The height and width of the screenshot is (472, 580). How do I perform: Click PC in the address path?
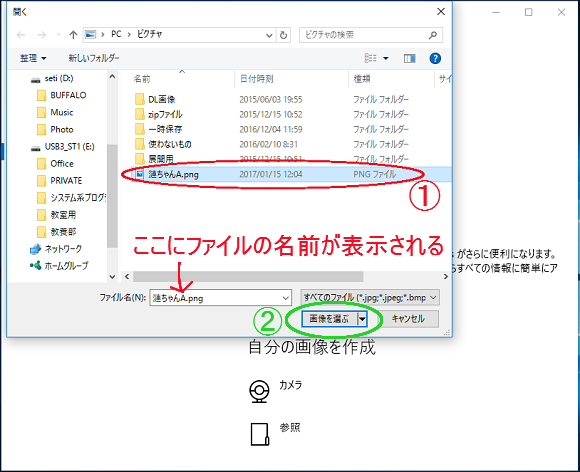(116, 34)
